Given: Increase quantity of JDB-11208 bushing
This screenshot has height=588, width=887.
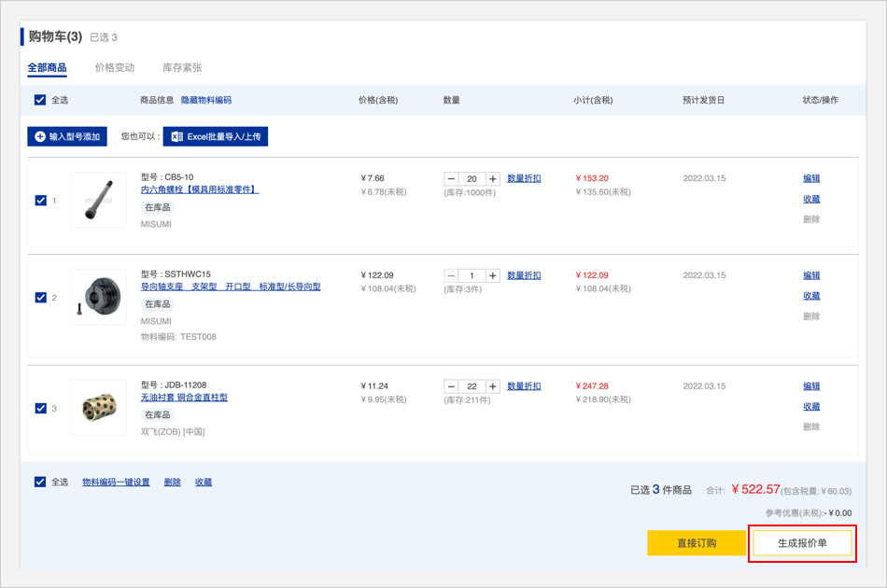Looking at the screenshot, I should click(493, 386).
